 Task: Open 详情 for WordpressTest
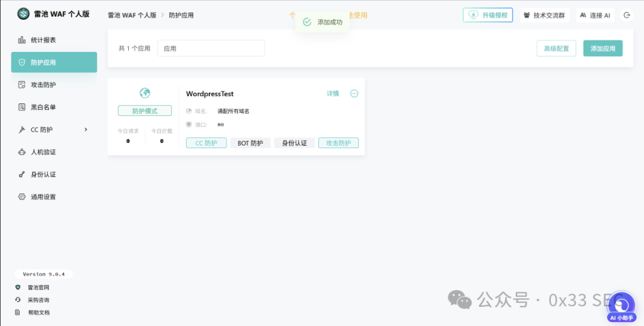333,93
